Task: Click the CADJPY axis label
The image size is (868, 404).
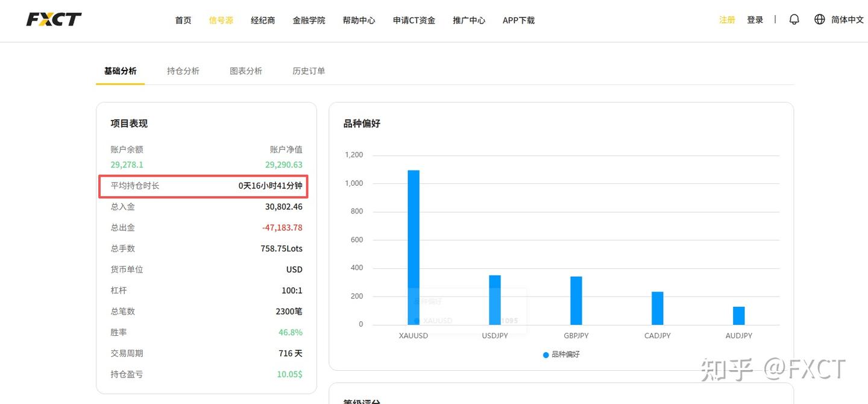Action: pyautogui.click(x=658, y=336)
